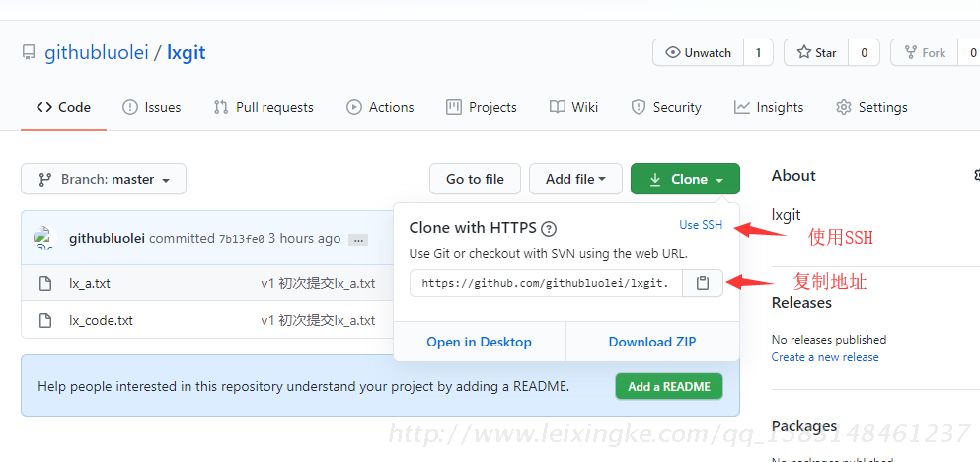Switch to the Pull requests tab
This screenshot has width=980, height=462.
click(x=264, y=107)
